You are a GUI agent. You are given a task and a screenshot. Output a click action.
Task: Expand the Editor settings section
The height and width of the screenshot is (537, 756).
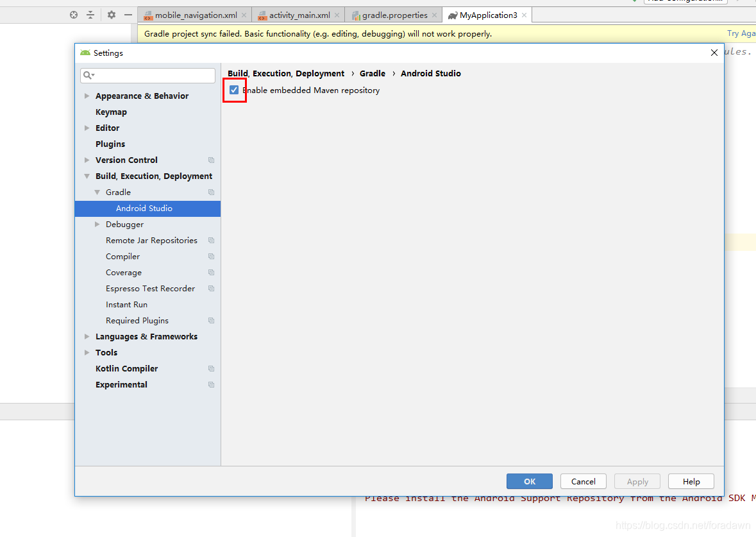click(x=87, y=128)
